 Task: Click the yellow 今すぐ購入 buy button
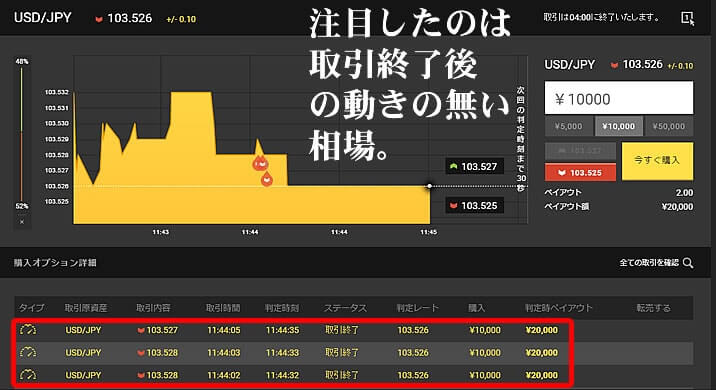(x=657, y=161)
